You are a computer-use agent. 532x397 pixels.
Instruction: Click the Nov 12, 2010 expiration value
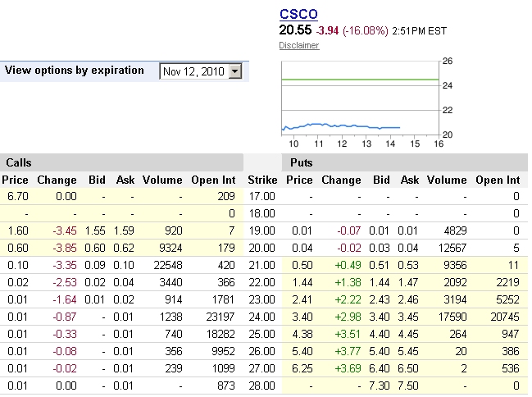194,71
